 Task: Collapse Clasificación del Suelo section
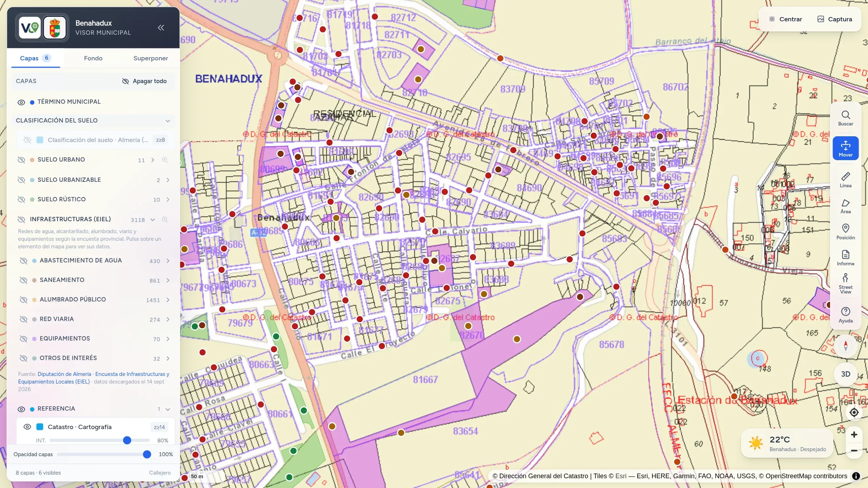coord(168,121)
